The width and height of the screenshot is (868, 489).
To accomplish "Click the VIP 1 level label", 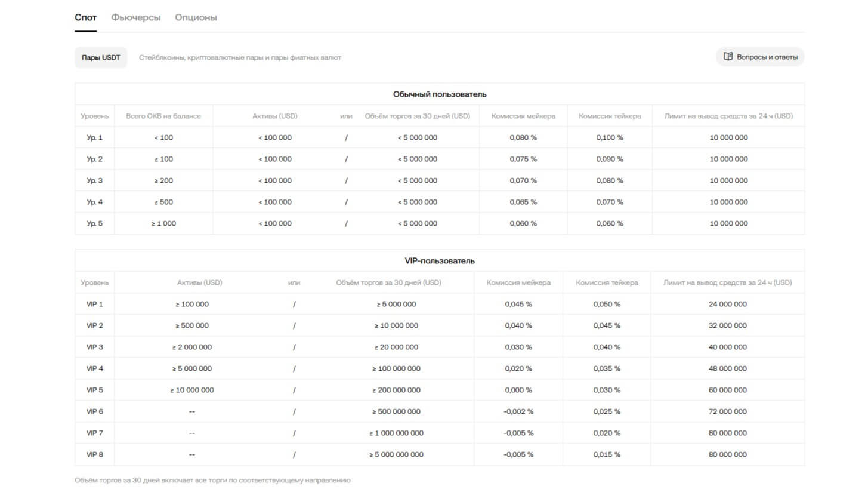I will [x=94, y=304].
